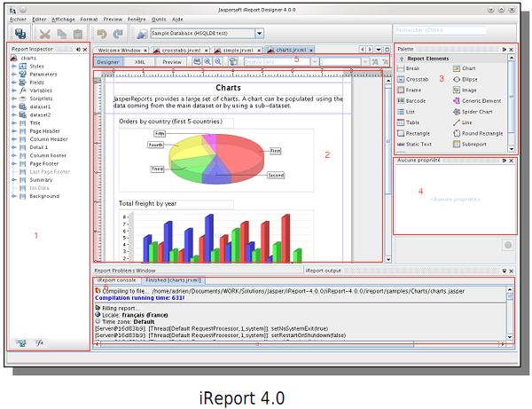This screenshot has width=532, height=409.
Task: Select the Crosstab palette element
Action: (x=413, y=80)
